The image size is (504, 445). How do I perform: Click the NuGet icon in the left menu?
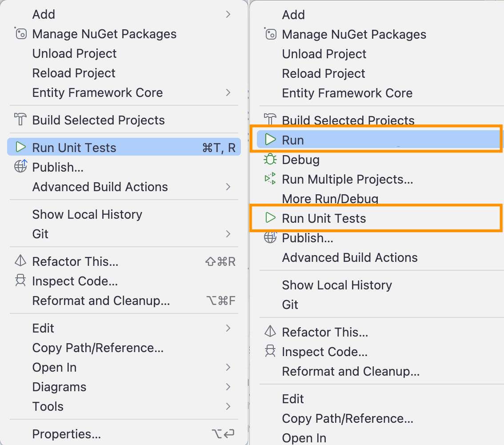(x=20, y=33)
